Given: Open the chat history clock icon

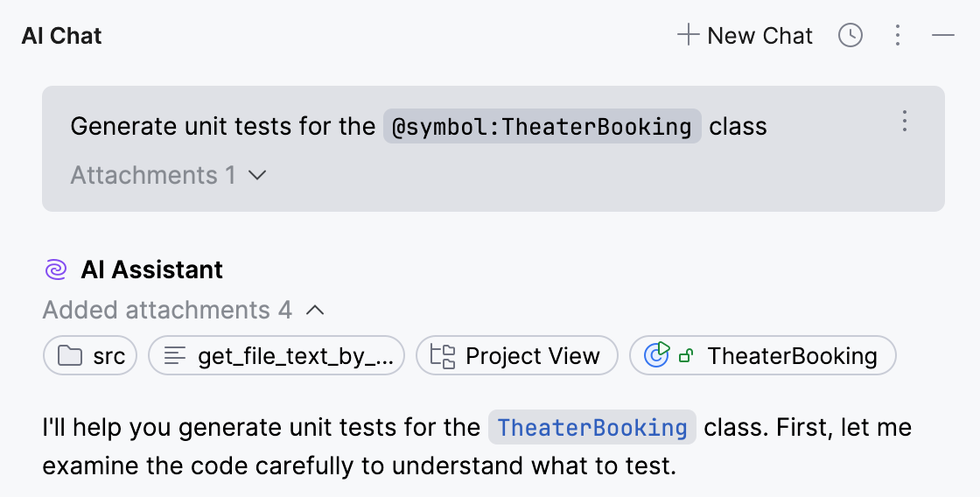Looking at the screenshot, I should pos(850,36).
